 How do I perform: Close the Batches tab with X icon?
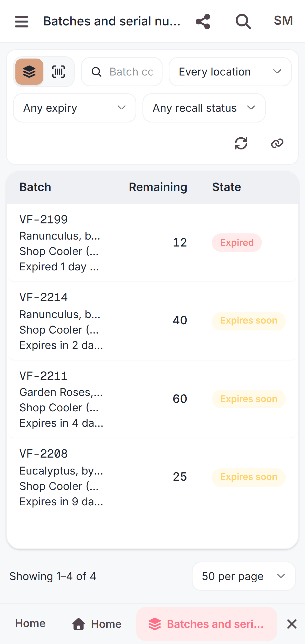[292, 624]
